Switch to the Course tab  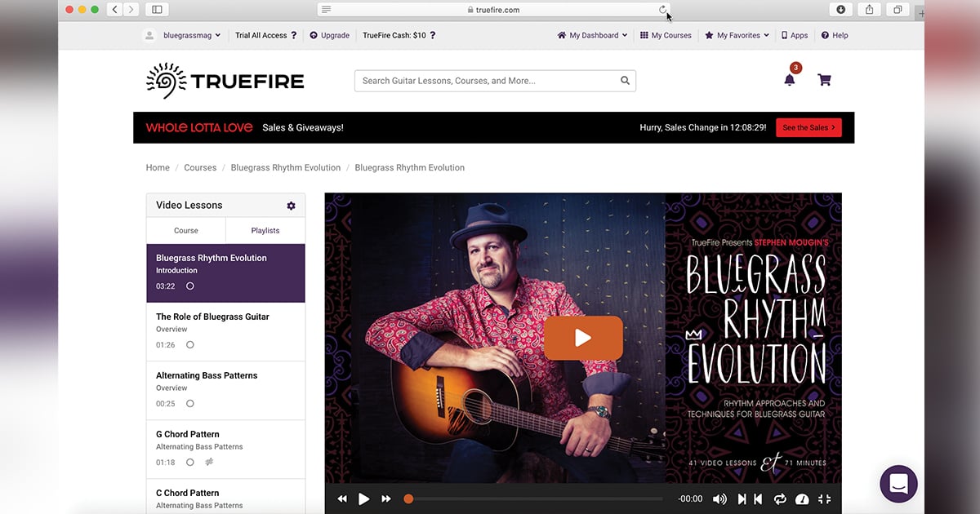click(x=186, y=231)
